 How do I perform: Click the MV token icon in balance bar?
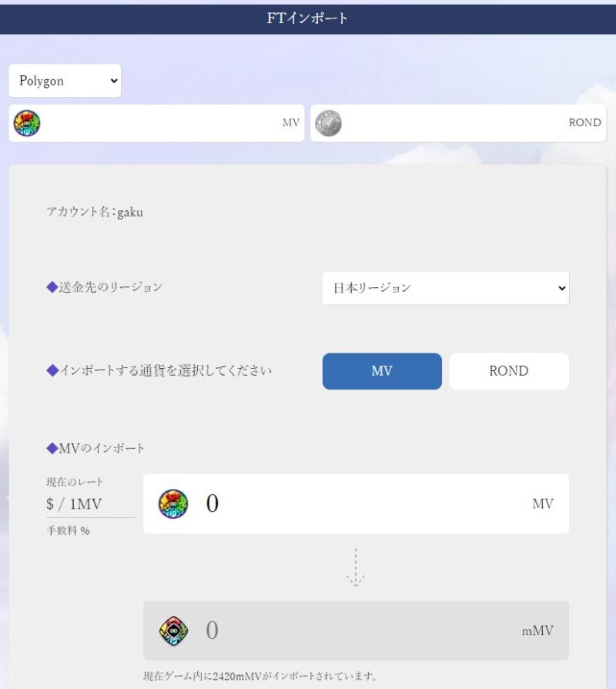coord(27,123)
